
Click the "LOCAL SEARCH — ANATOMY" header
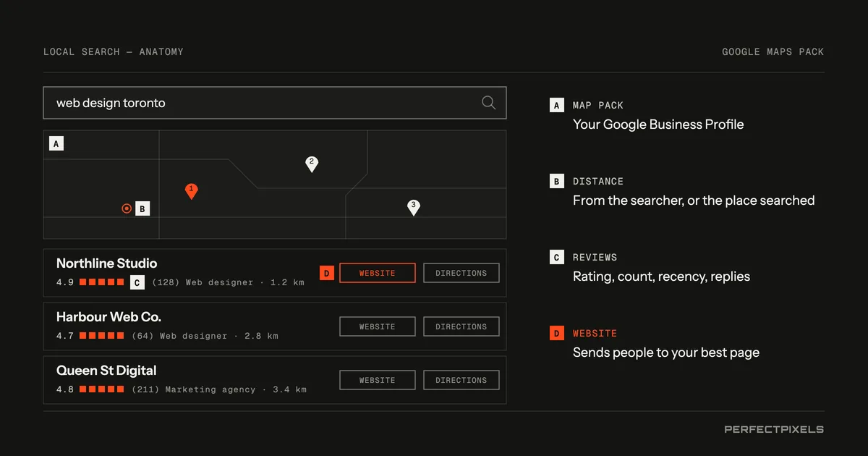tap(114, 52)
